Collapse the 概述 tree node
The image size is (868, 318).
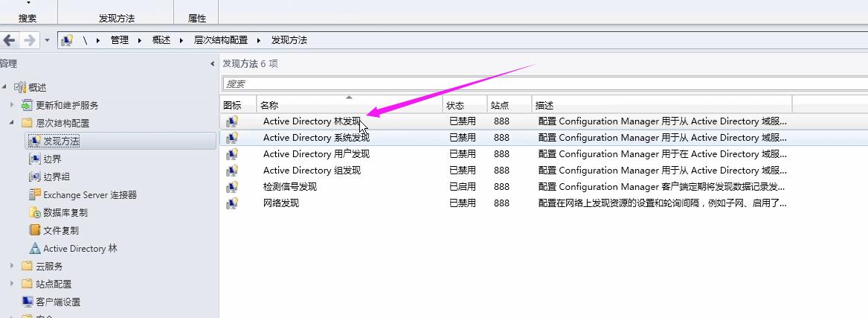click(5, 87)
